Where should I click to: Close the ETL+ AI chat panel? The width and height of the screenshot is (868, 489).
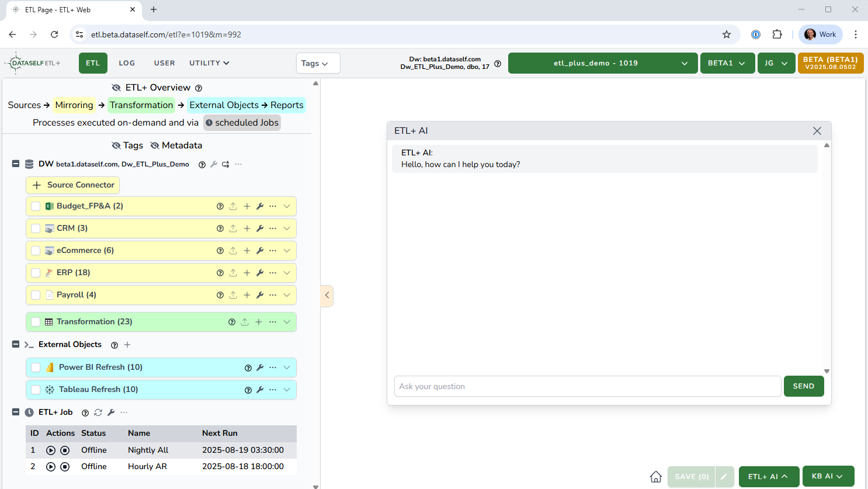[817, 131]
